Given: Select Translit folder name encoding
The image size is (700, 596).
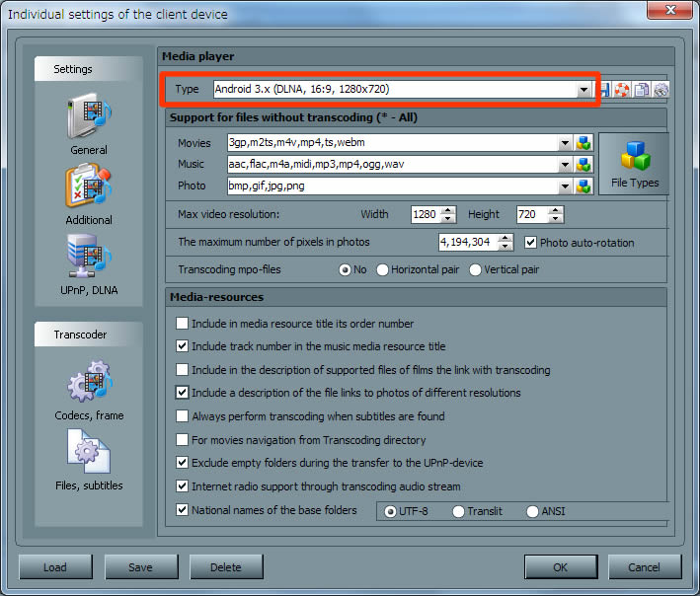Looking at the screenshot, I should [x=458, y=512].
